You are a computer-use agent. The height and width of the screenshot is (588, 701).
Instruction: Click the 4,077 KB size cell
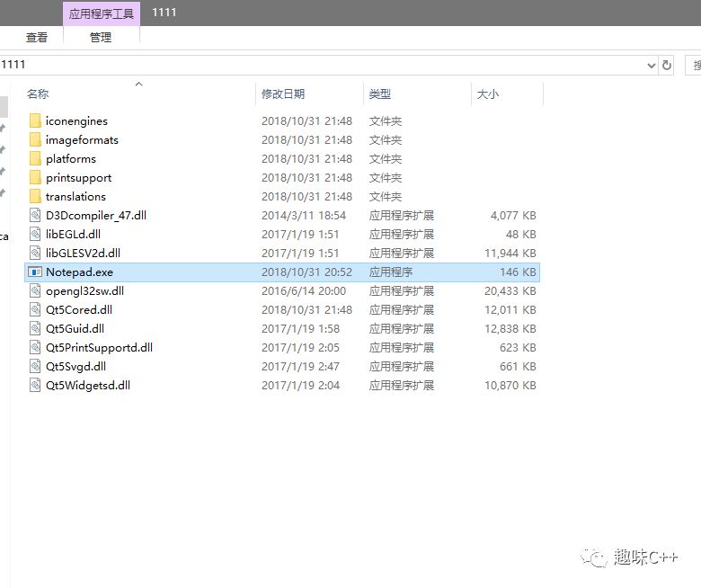coord(513,216)
